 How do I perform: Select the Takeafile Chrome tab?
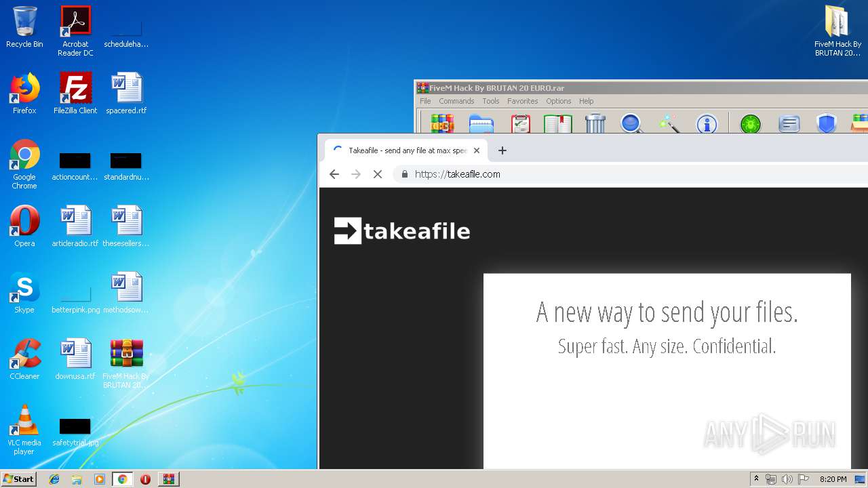(406, 150)
